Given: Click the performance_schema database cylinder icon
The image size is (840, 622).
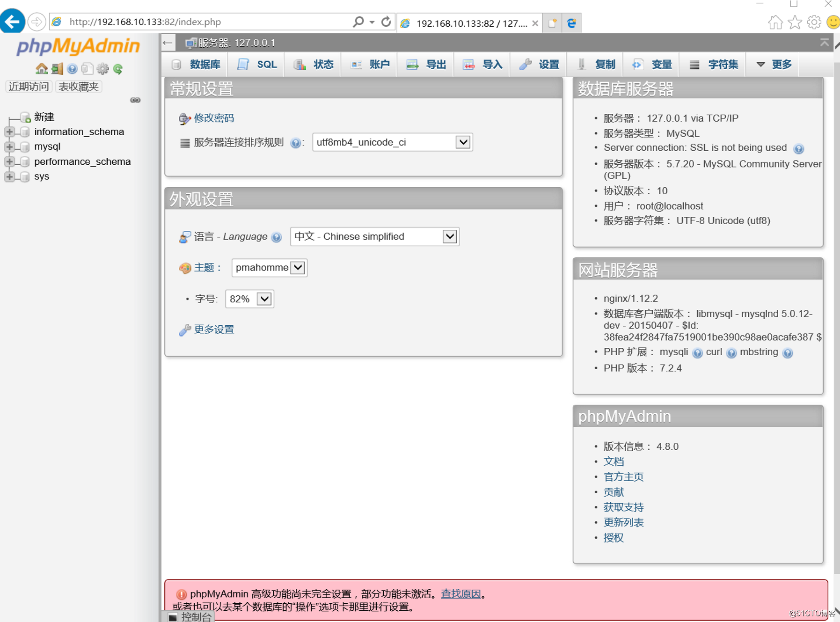Looking at the screenshot, I should click(x=25, y=162).
